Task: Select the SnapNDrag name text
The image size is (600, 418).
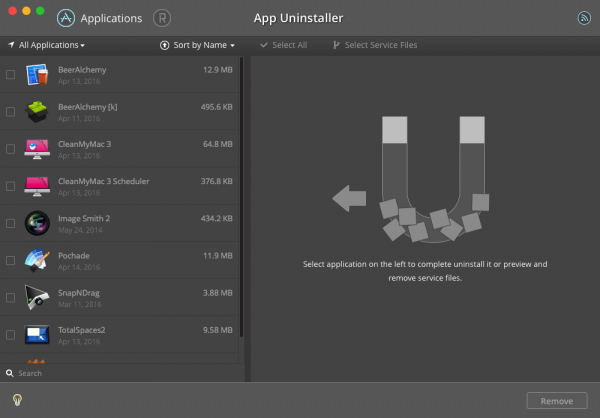Action: click(79, 292)
